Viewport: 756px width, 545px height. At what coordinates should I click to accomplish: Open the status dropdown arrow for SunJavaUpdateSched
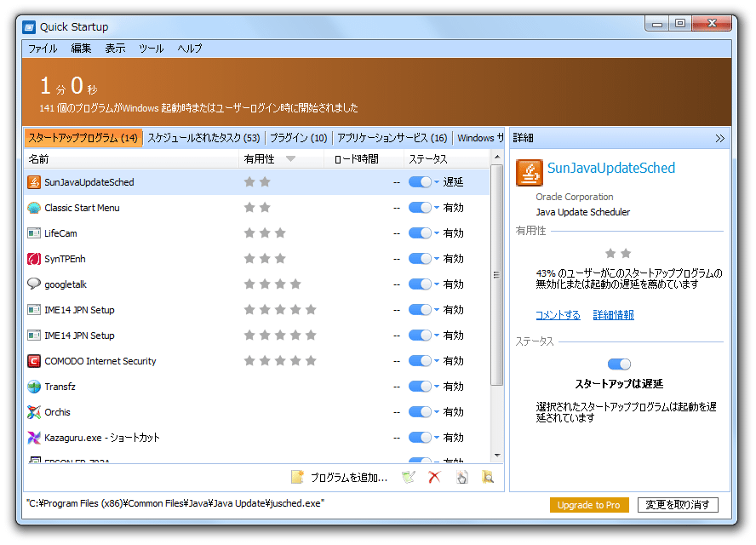pos(437,182)
